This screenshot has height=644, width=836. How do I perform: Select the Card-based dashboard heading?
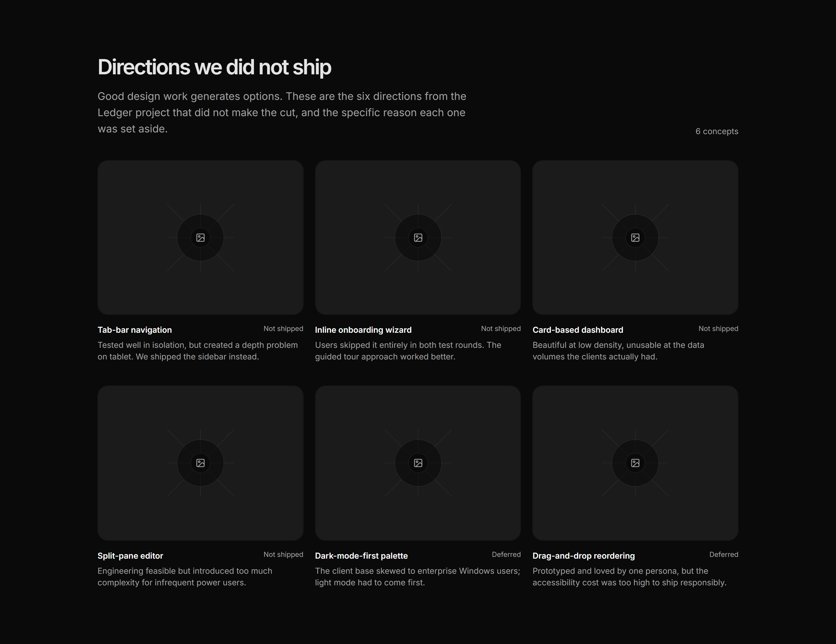578,330
